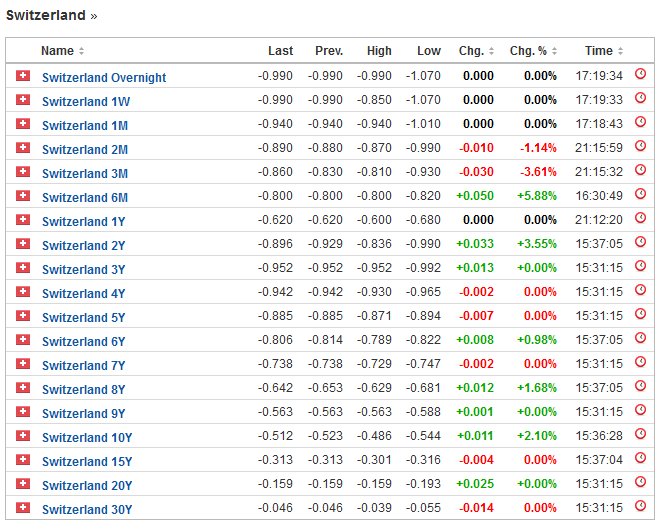
Task: Open the Switzerland 6Y bond link
Action: 84,341
